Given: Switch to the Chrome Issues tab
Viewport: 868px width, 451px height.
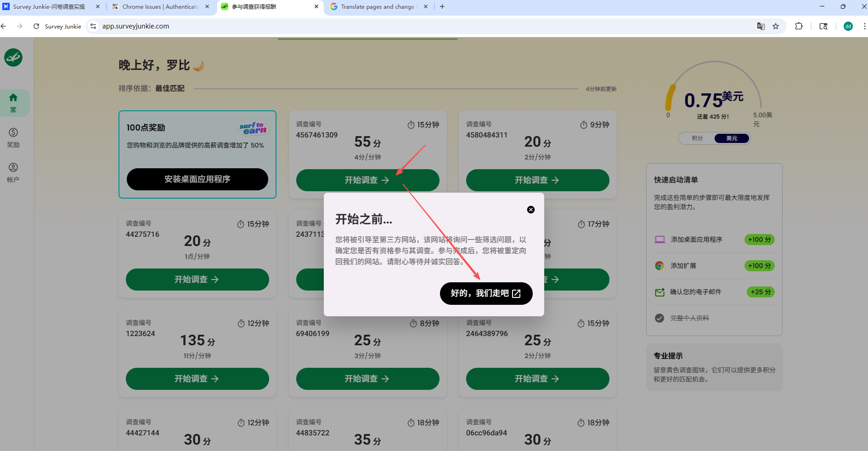Looking at the screenshot, I should 158,6.
